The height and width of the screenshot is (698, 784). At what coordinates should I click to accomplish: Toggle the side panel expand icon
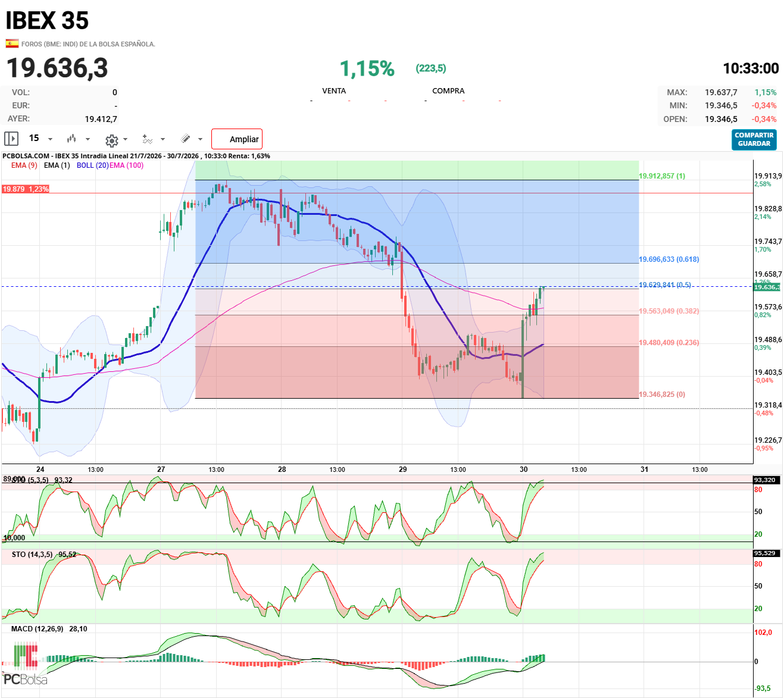tap(11, 139)
